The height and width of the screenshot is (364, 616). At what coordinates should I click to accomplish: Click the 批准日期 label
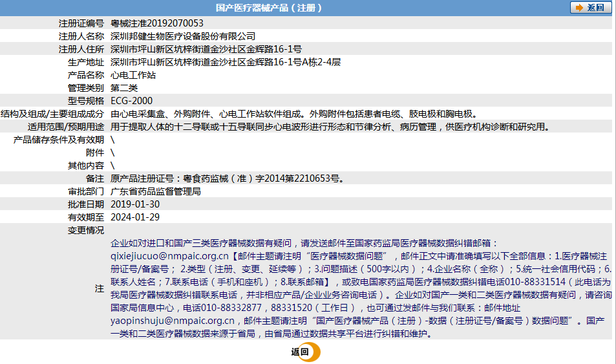85,204
